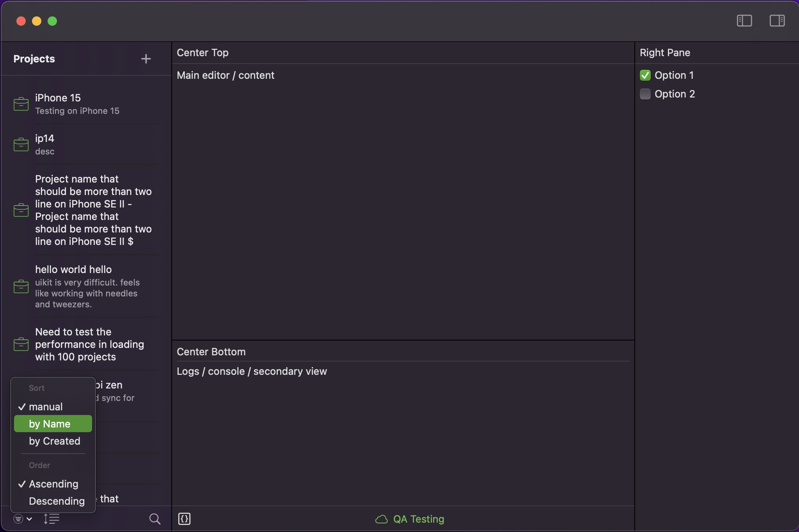This screenshot has width=799, height=532.
Task: Choose 'by Created' from the Sort menu
Action: coord(54,441)
